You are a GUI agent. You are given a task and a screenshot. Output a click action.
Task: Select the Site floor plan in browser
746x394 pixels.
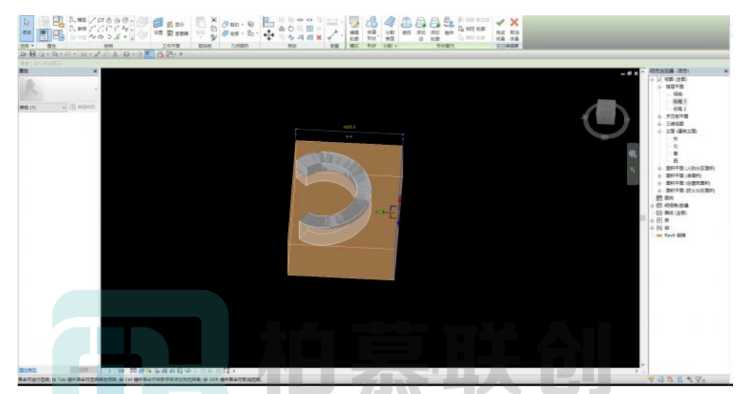tap(677, 94)
